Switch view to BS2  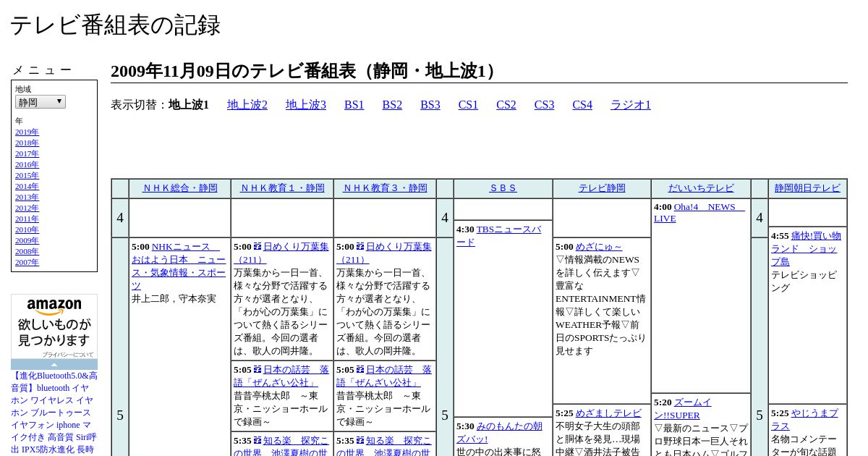(x=392, y=105)
